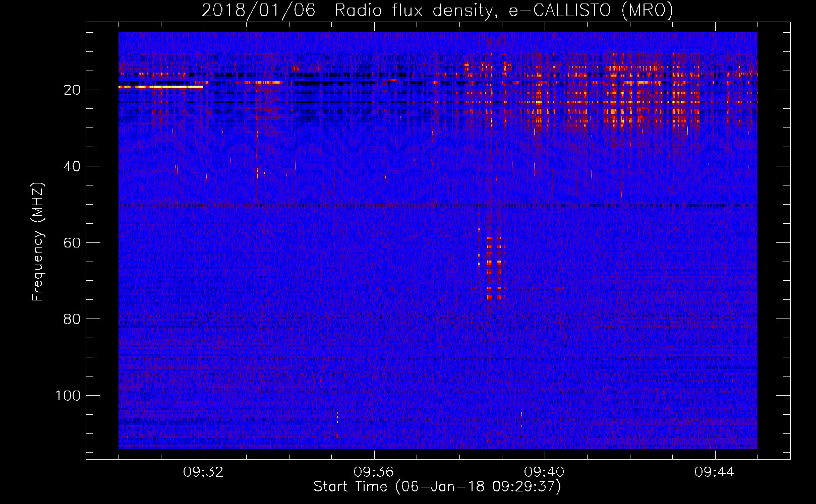
Task: Click the 09:32 time tick label
Action: [204, 472]
